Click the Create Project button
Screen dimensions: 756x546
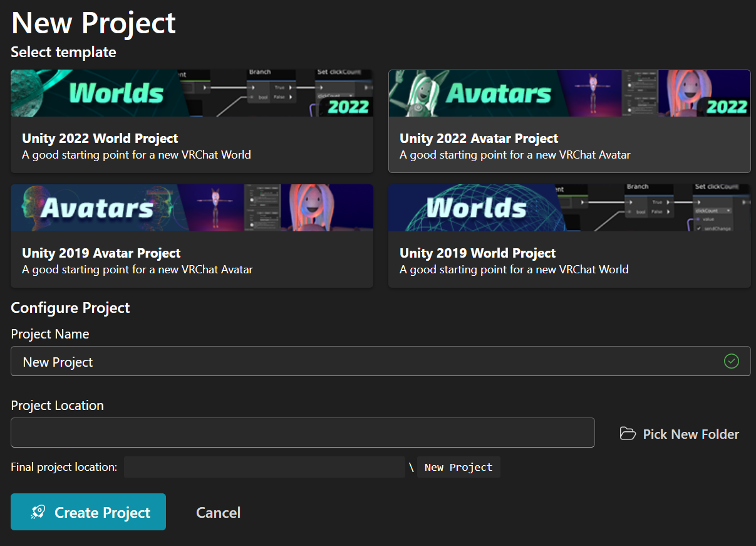(x=88, y=512)
